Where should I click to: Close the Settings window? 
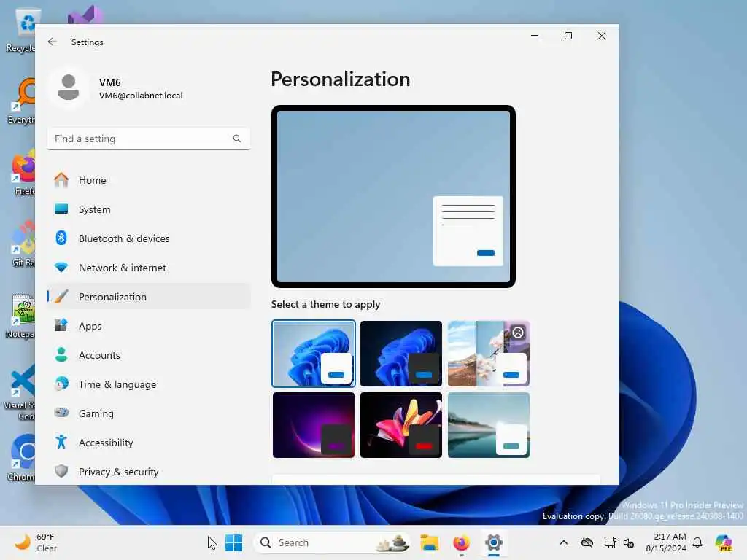(602, 36)
